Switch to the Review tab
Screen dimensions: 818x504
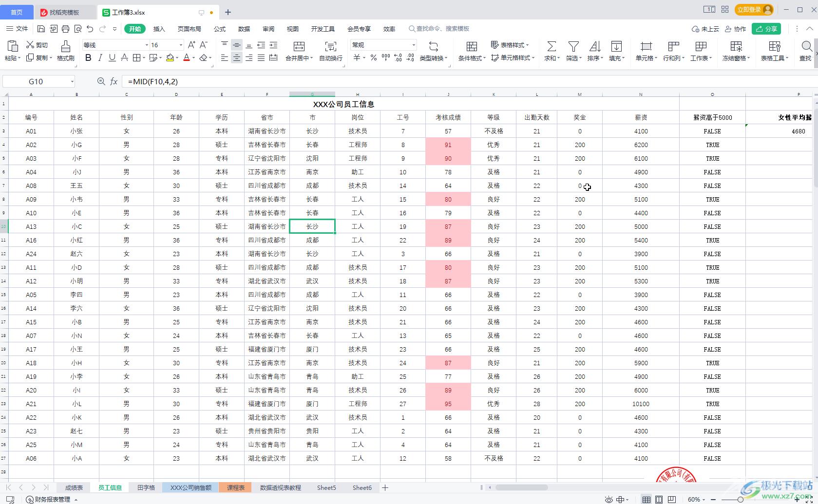click(x=268, y=29)
